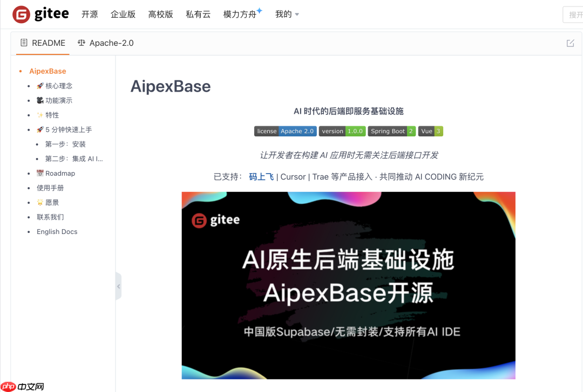Click the document icon beside README
This screenshot has height=392, width=583.
coord(23,43)
